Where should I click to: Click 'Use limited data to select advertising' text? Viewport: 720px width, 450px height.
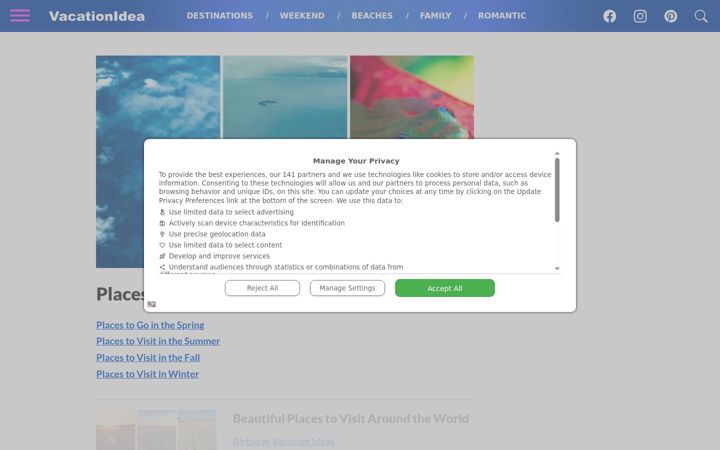click(231, 212)
